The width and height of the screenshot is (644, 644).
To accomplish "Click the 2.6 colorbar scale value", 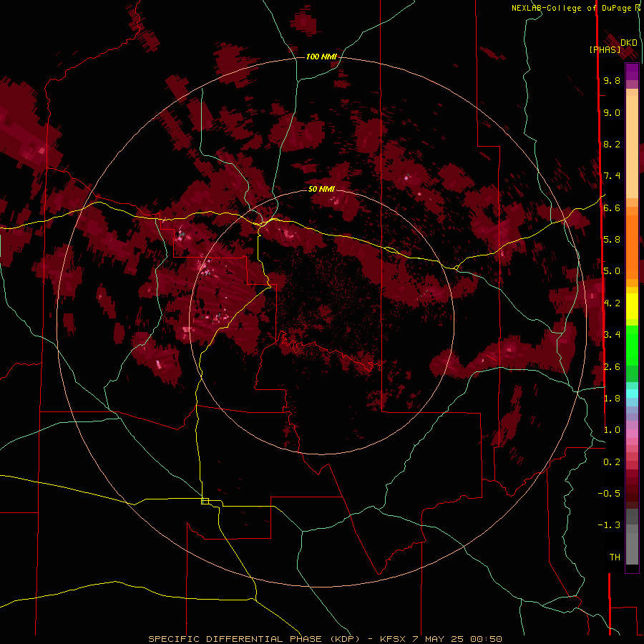I will (612, 367).
